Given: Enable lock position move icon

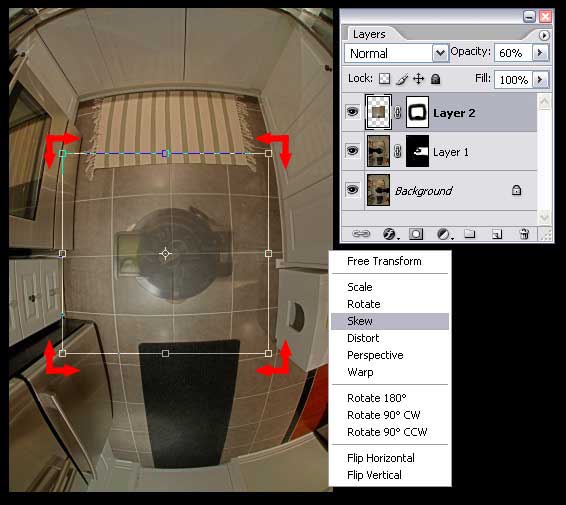Looking at the screenshot, I should (x=418, y=78).
